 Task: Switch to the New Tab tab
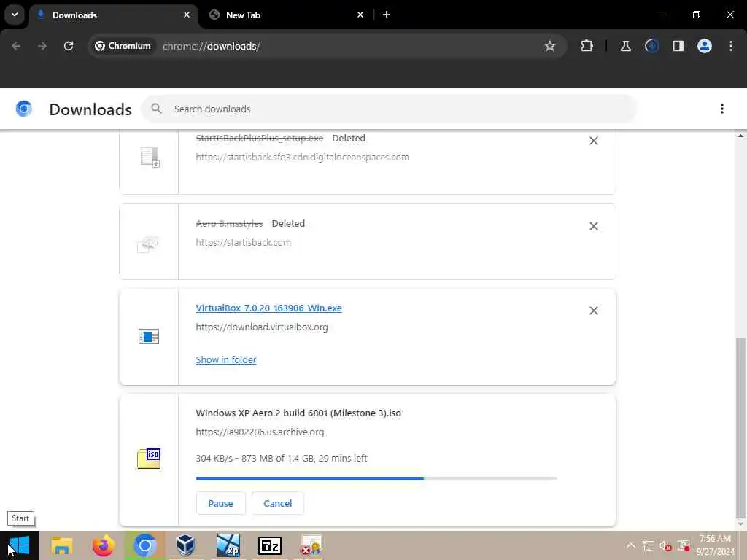[286, 15]
